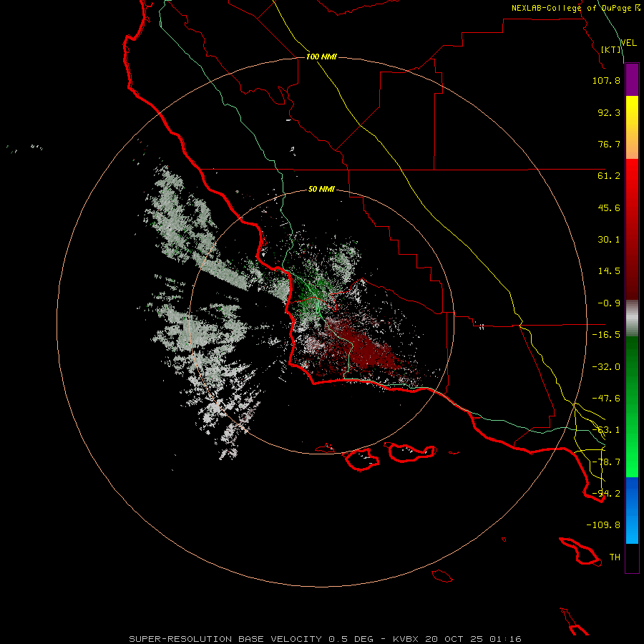Click the -0.9 scale value
This screenshot has height=644, width=644.
(609, 303)
